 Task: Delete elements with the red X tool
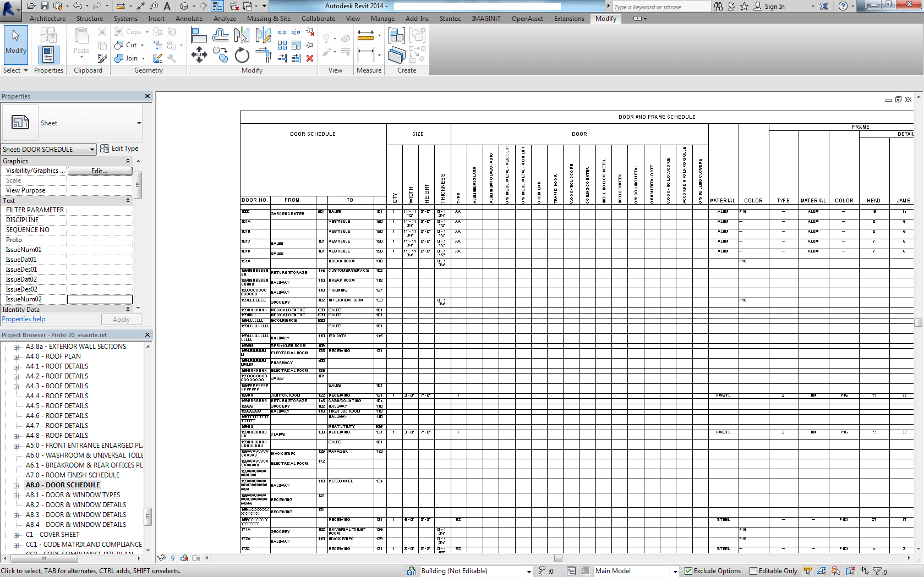[310, 58]
